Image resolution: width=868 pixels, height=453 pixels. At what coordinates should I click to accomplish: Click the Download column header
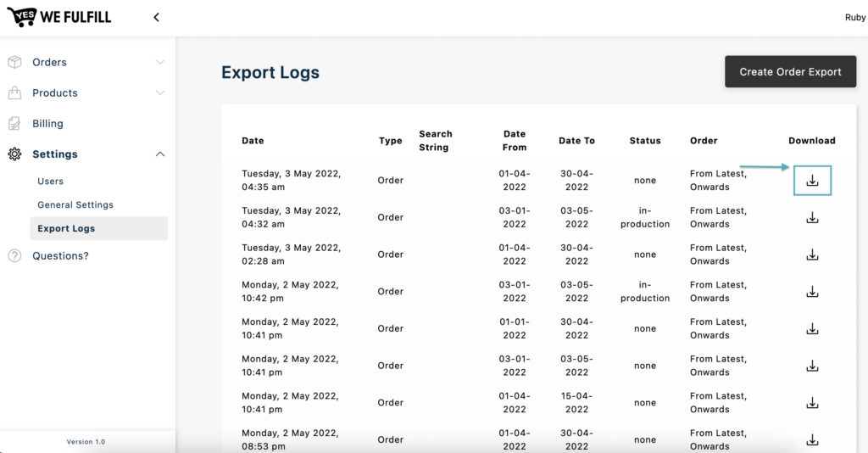(812, 141)
